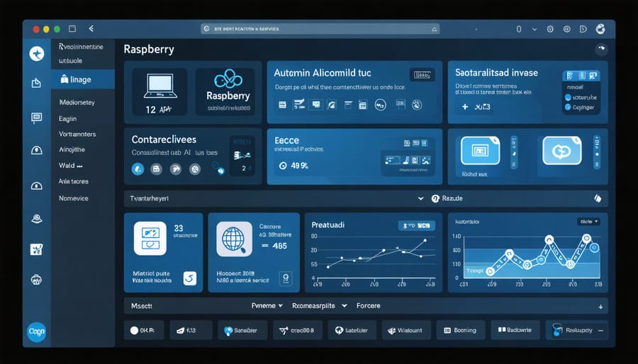The width and height of the screenshot is (638, 364).
Task: Click the first list icon in the Automin card
Action: click(282, 105)
